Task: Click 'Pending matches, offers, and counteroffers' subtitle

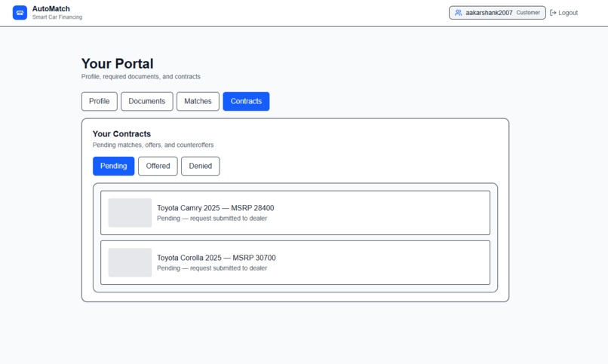Action: click(153, 145)
